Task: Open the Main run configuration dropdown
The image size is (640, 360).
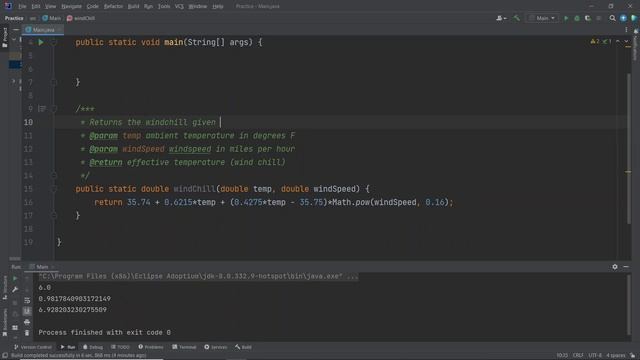Action: coord(542,18)
